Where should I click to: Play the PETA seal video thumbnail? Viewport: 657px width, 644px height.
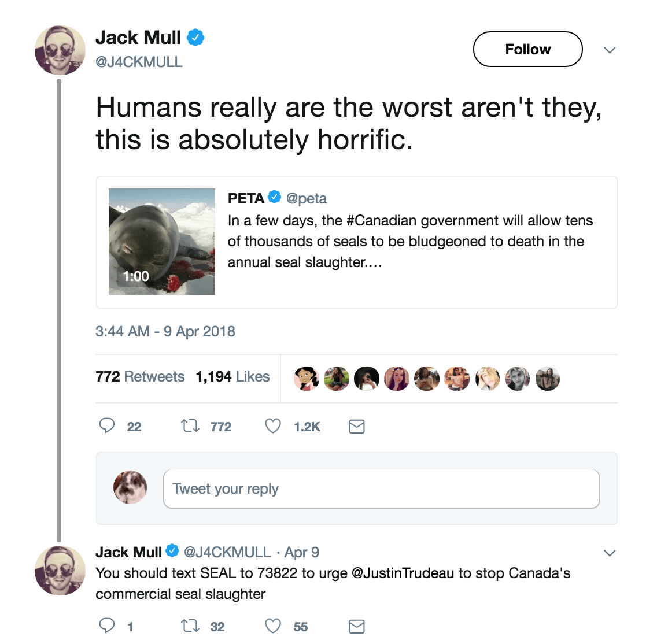click(x=162, y=242)
